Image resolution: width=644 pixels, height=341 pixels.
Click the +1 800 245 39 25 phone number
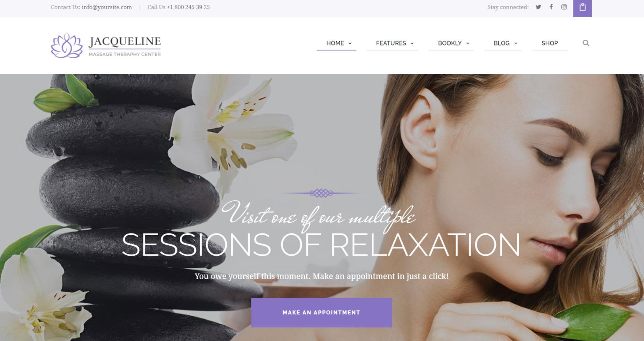click(188, 7)
